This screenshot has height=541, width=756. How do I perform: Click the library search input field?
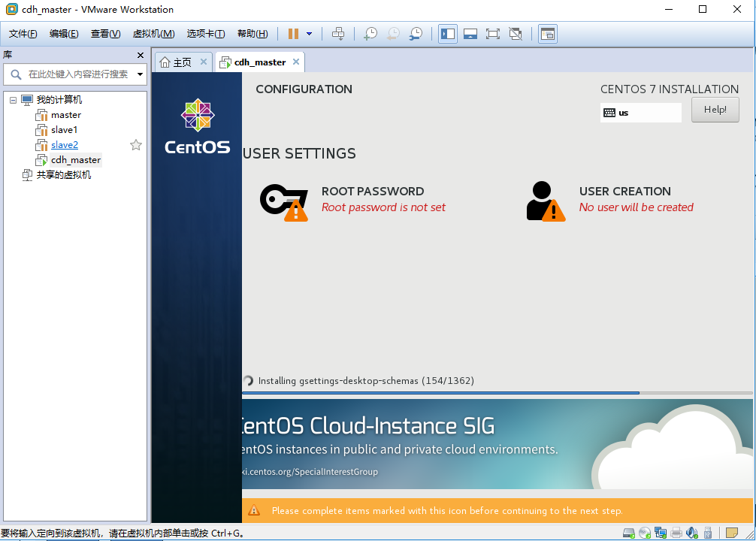tap(77, 74)
